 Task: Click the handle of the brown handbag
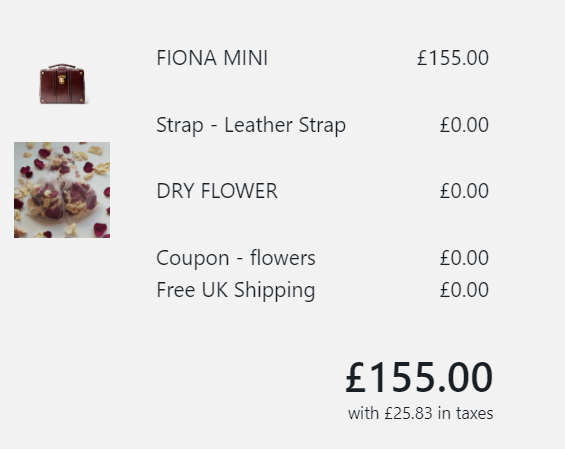62,66
